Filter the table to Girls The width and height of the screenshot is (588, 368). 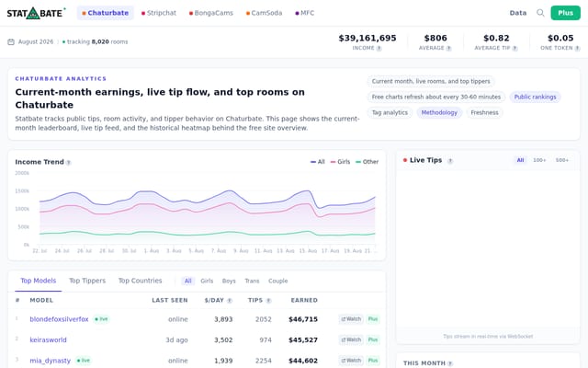coord(207,281)
